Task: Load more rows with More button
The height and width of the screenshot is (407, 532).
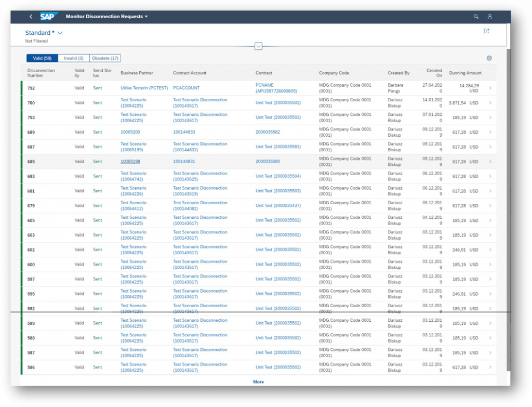Action: [259, 382]
